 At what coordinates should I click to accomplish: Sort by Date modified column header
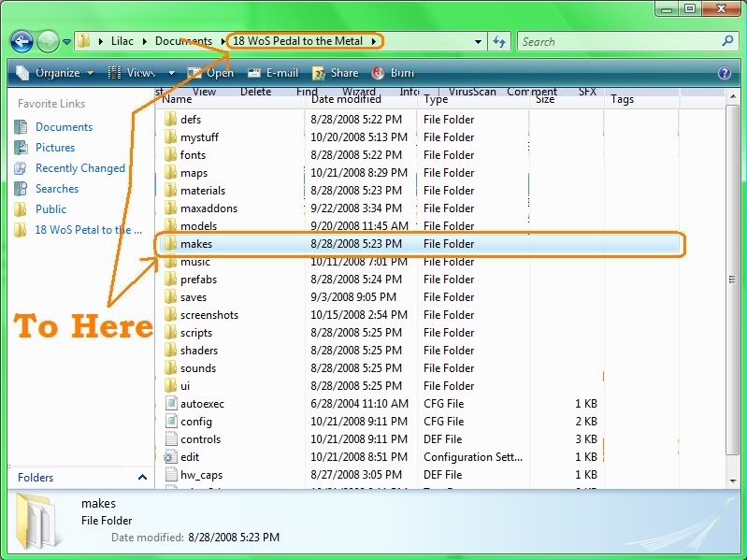[x=346, y=99]
